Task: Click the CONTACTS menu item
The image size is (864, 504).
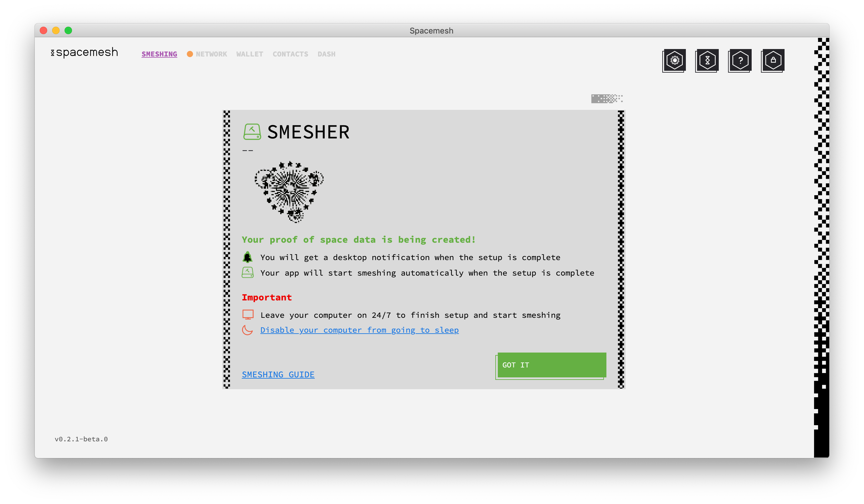Action: (x=290, y=53)
